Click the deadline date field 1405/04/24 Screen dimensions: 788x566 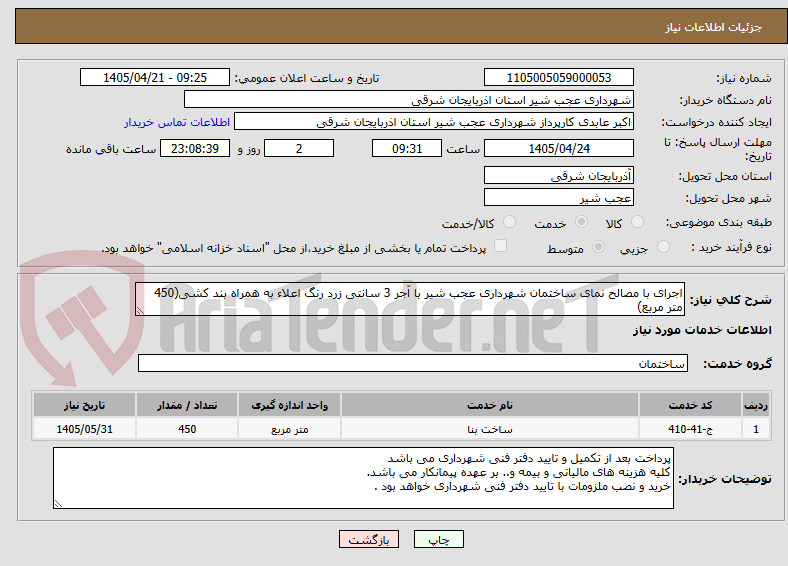coord(559,148)
